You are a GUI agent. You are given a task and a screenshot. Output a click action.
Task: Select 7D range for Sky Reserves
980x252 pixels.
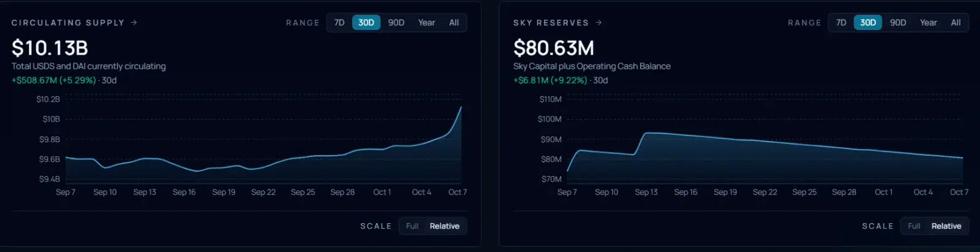pos(841,23)
